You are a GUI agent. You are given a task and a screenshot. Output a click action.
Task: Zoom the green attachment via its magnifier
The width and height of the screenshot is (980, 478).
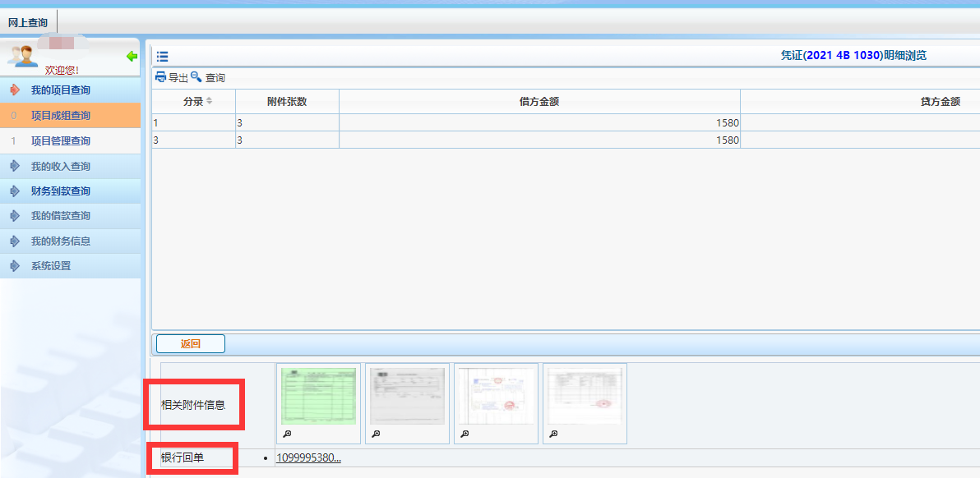coord(287,434)
